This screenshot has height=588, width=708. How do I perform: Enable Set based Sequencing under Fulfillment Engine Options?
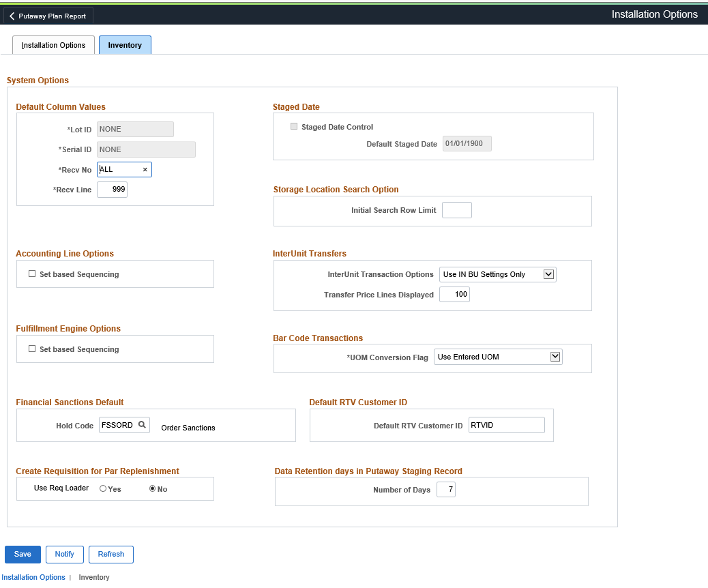32,349
